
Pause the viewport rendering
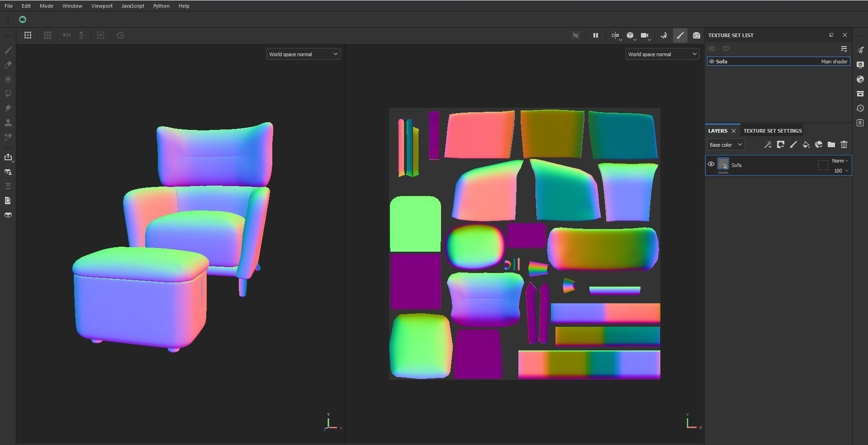(x=596, y=35)
